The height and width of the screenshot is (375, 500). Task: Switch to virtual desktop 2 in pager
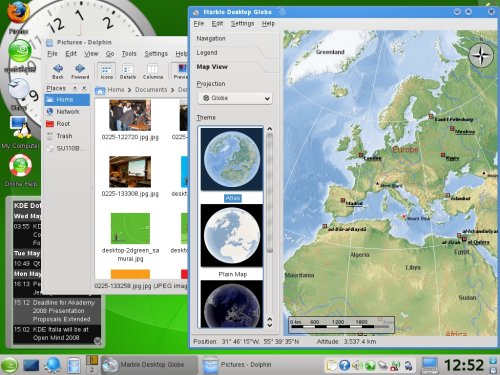pyautogui.click(x=92, y=370)
